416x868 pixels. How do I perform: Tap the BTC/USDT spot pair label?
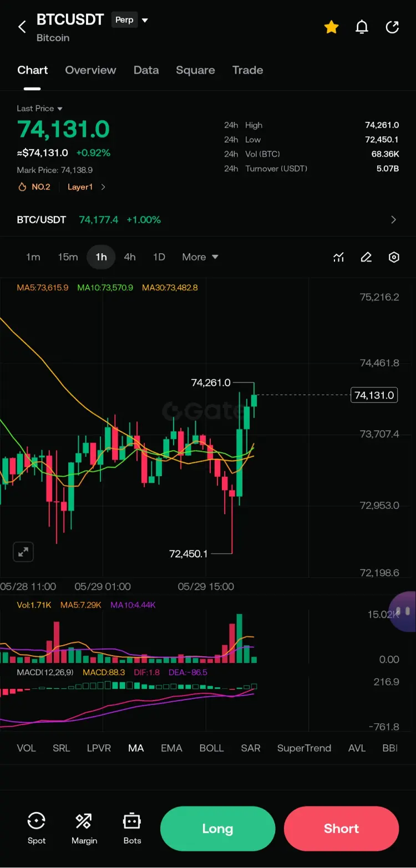coord(42,219)
